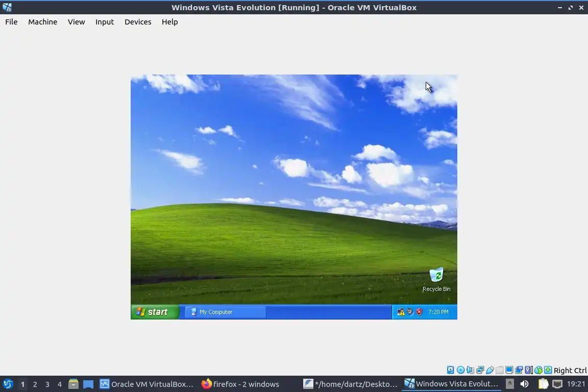Click the yellow warning shield tray icon
The image size is (588, 392).
click(x=401, y=312)
